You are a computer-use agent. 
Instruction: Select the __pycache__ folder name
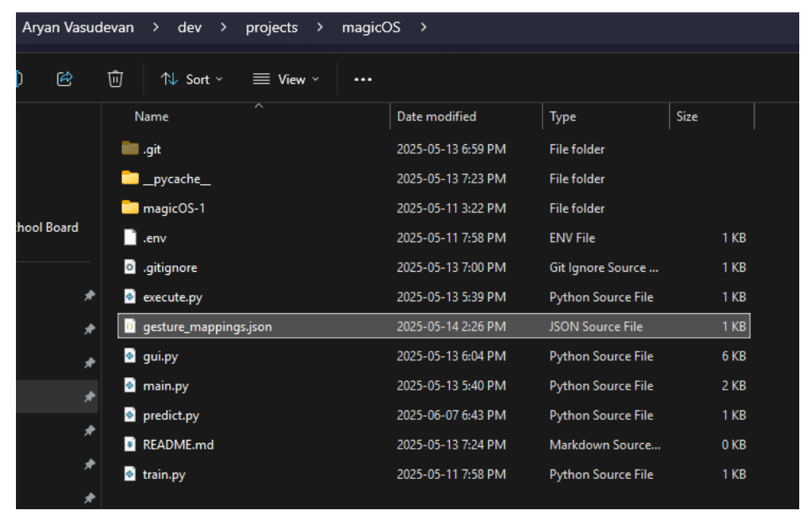pos(176,179)
